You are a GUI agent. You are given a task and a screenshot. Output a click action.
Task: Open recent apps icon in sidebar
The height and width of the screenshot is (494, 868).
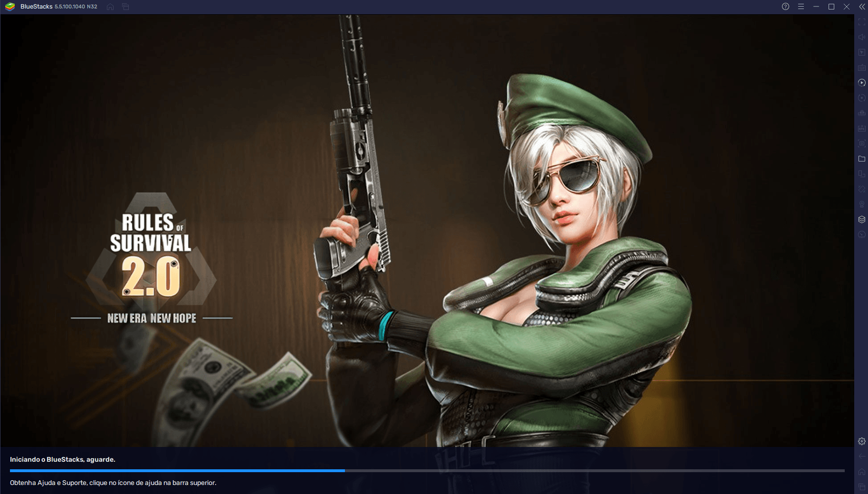pyautogui.click(x=862, y=487)
